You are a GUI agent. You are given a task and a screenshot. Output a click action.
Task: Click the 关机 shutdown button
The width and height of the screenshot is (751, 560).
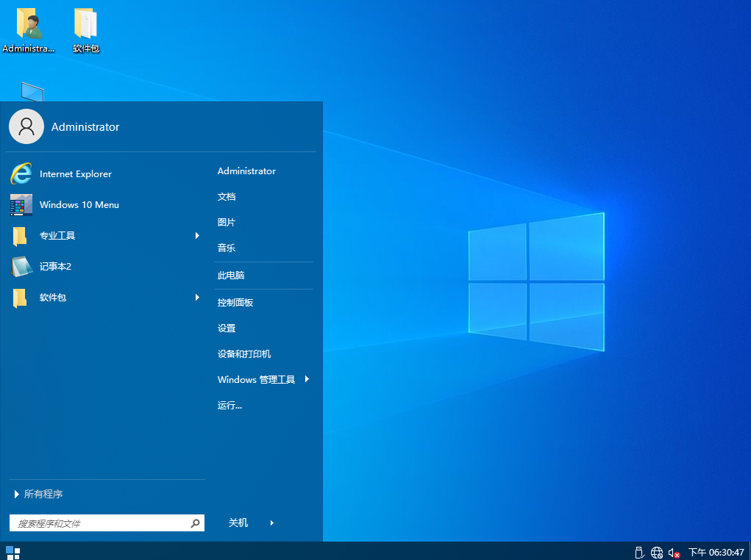[238, 523]
